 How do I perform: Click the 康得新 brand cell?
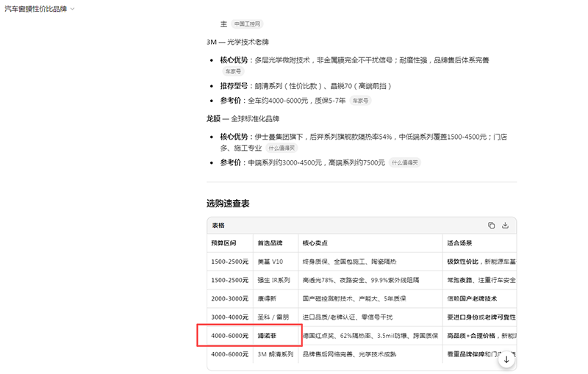coord(276,298)
